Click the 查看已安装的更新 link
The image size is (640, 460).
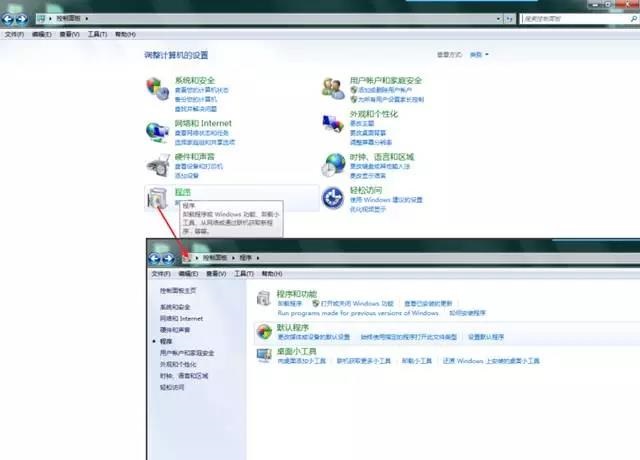pos(428,304)
